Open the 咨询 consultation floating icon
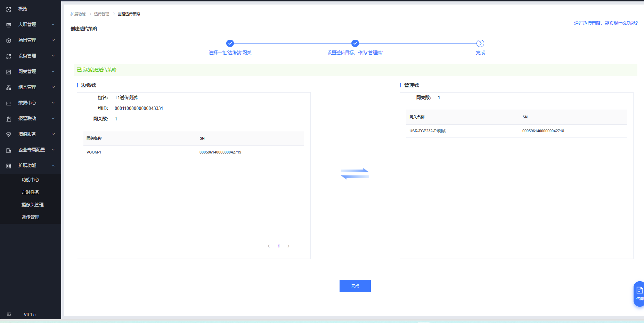The image size is (644, 323). tap(639, 293)
